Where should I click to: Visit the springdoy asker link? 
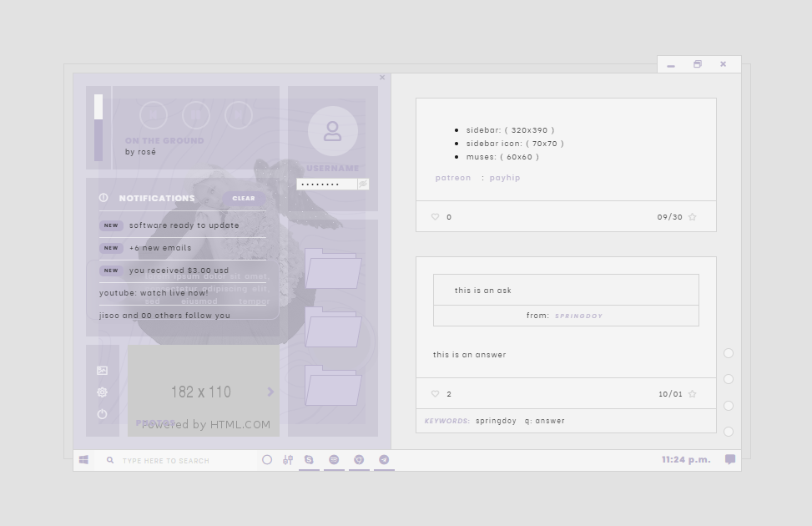pyautogui.click(x=578, y=316)
